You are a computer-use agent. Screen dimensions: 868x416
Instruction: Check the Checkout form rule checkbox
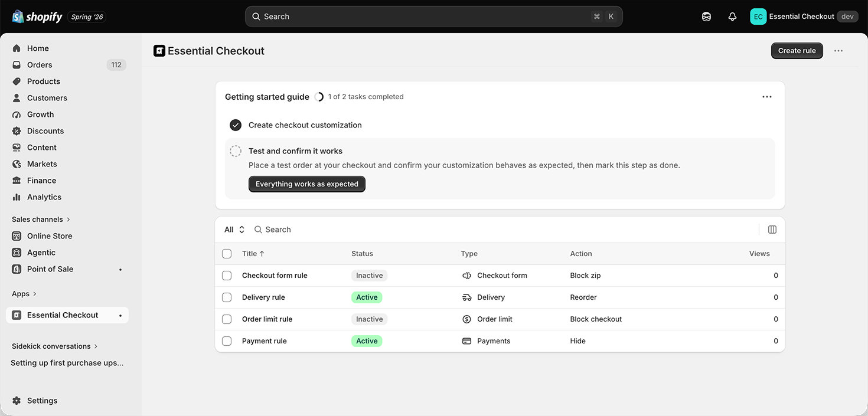coord(227,276)
